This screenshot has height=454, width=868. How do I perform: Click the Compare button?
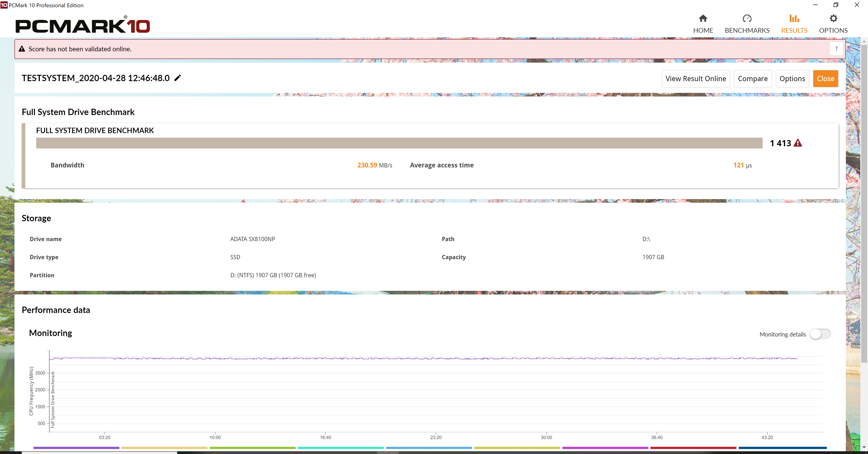tap(752, 78)
